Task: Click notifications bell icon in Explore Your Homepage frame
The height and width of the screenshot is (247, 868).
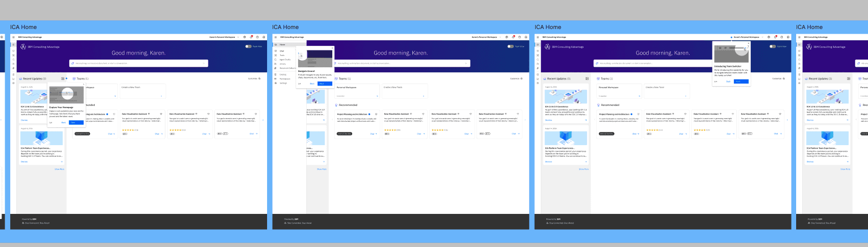Action: pos(251,37)
